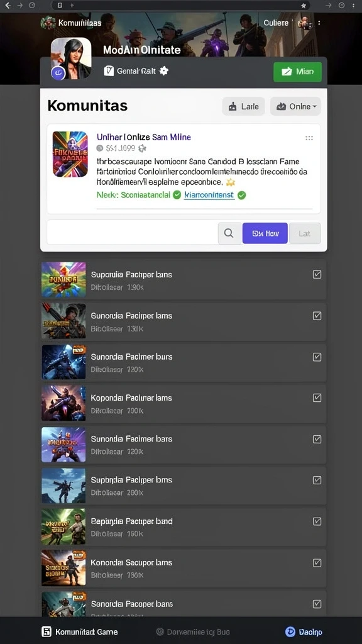Open thumbnail of Bepinpia Pactiper band row
This screenshot has width=362, height=644.
63,526
